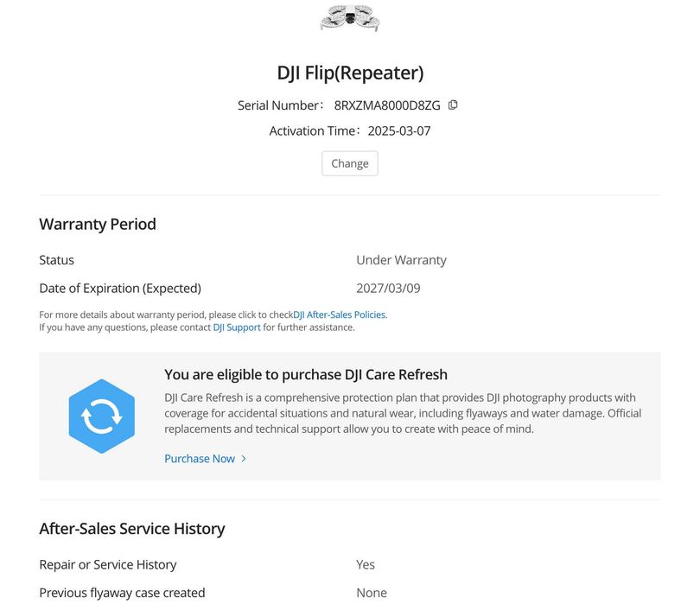
Task: Click the activation date 2025-03-07
Action: click(x=399, y=131)
